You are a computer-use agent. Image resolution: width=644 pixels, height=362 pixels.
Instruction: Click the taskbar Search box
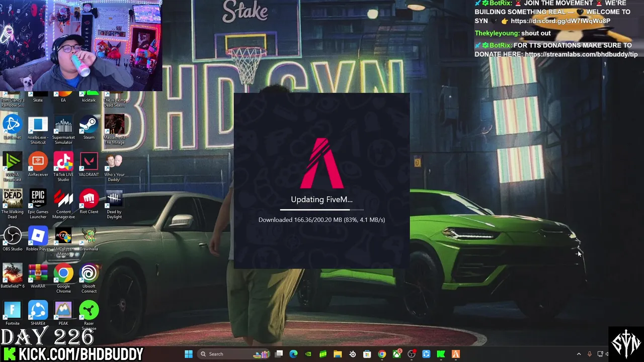coord(233,354)
